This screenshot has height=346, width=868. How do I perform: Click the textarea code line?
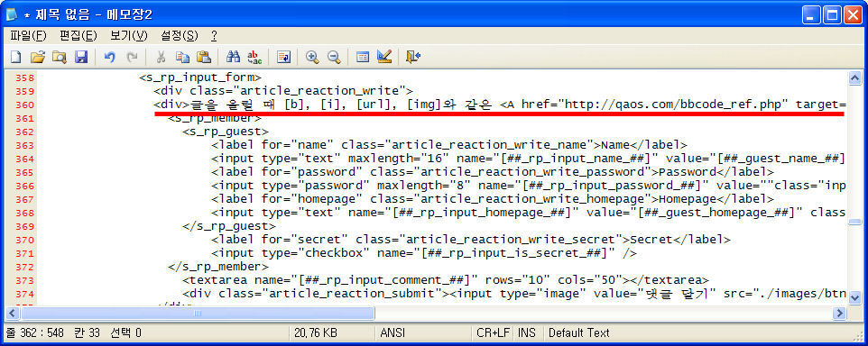pos(445,280)
